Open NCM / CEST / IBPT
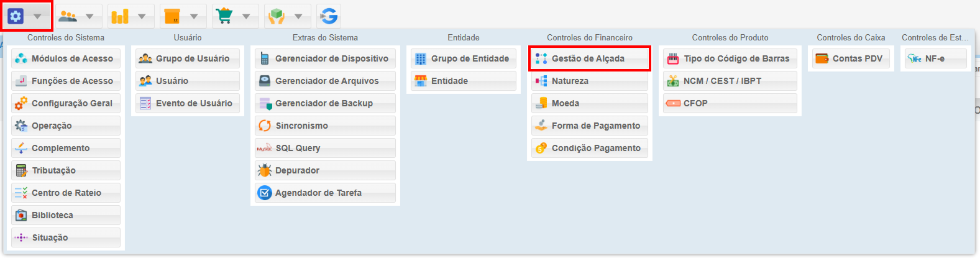The height and width of the screenshot is (258, 980). (730, 81)
